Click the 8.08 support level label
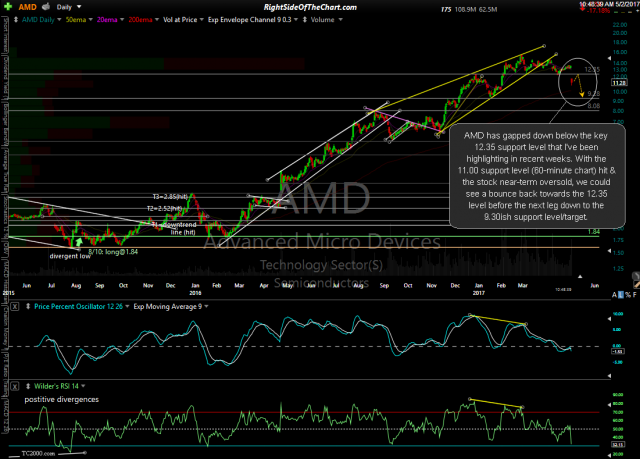Screen dimensions: 640x459 coord(594,106)
